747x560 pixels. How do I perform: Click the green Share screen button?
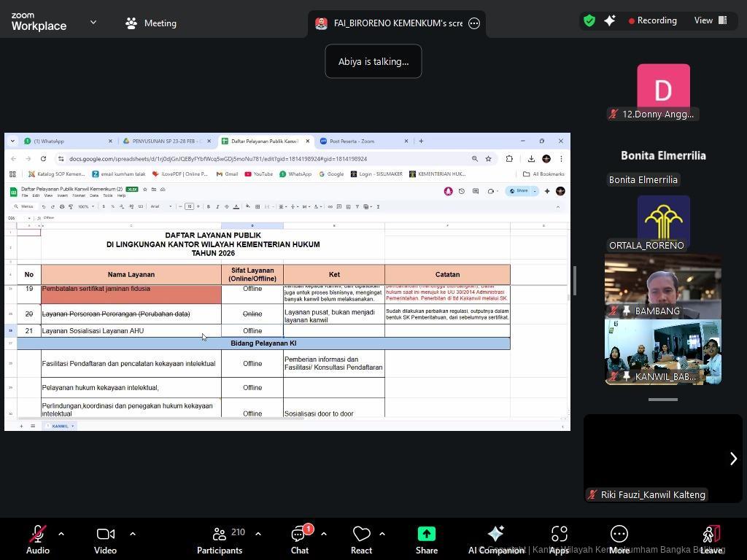427,540
